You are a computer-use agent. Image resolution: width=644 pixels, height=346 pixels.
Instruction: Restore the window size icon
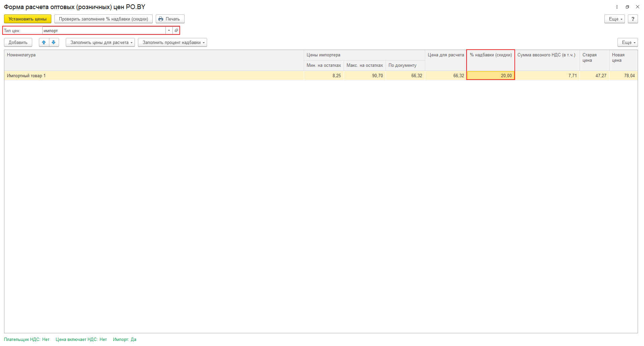(627, 7)
